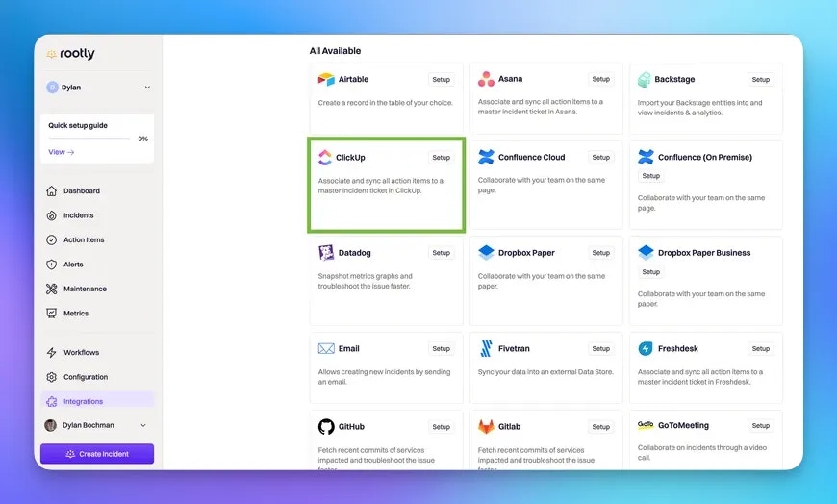This screenshot has width=837, height=504.
Task: Click the View link in the setup guide
Action: tap(62, 152)
